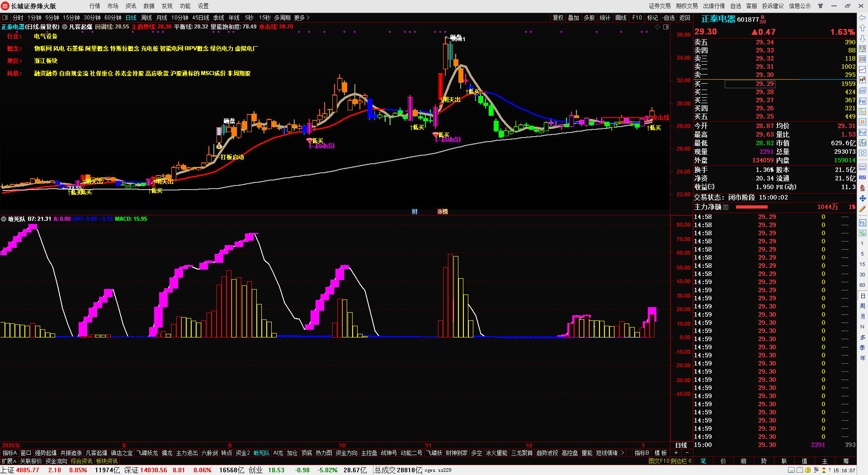Click the keyboard icon in bottom status bar
Screen dimensions: 868x475
(791, 470)
